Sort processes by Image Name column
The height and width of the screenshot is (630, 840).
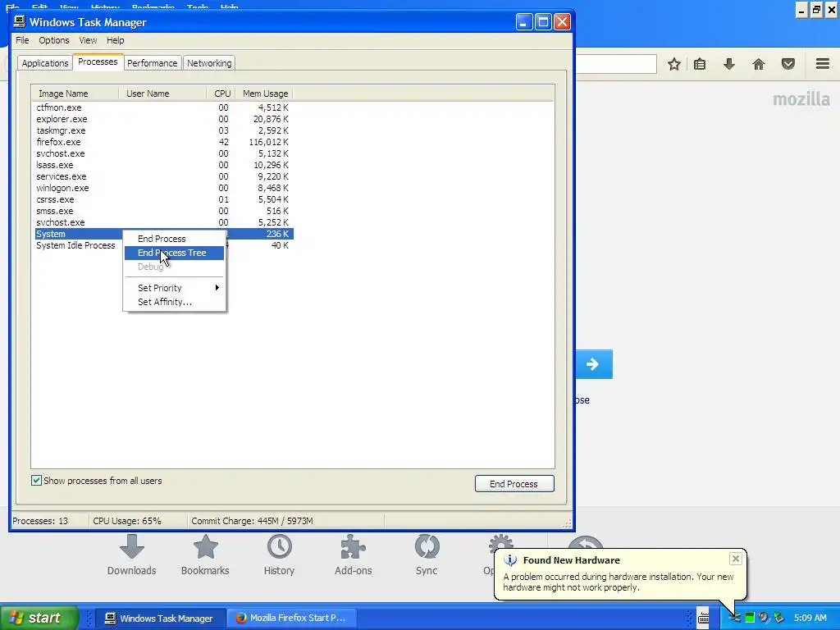(75, 94)
